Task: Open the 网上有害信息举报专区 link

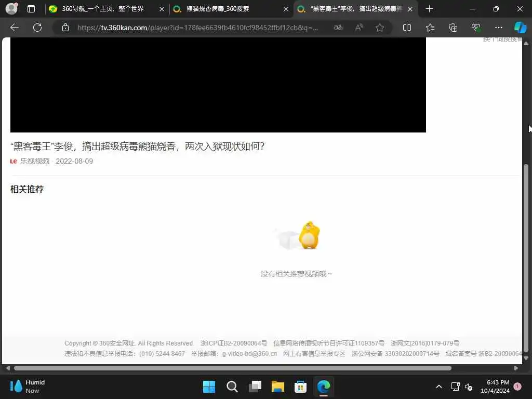Action: tap(314, 354)
